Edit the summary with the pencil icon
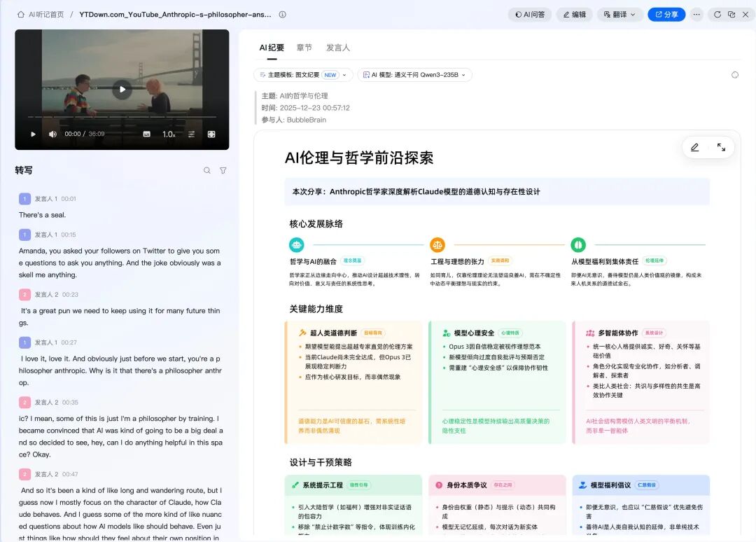Viewport: 756px width, 542px height. [x=695, y=147]
